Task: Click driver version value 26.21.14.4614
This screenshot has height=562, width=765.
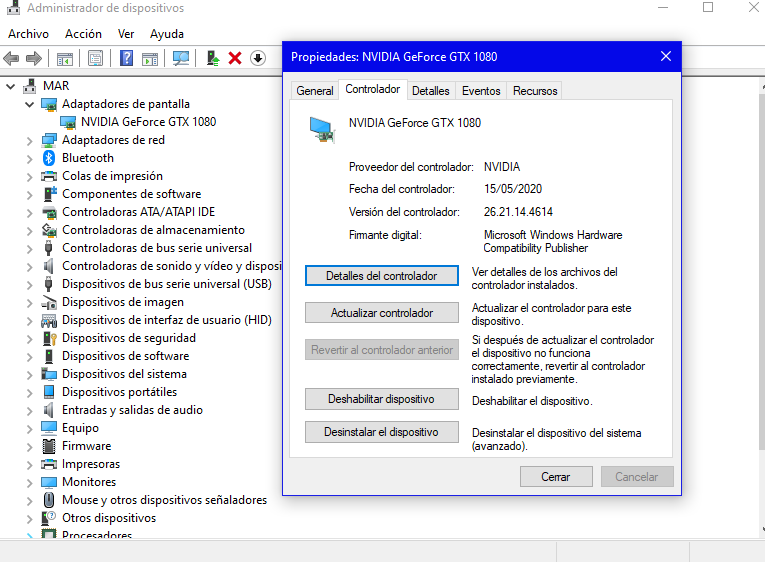Action: tap(518, 212)
